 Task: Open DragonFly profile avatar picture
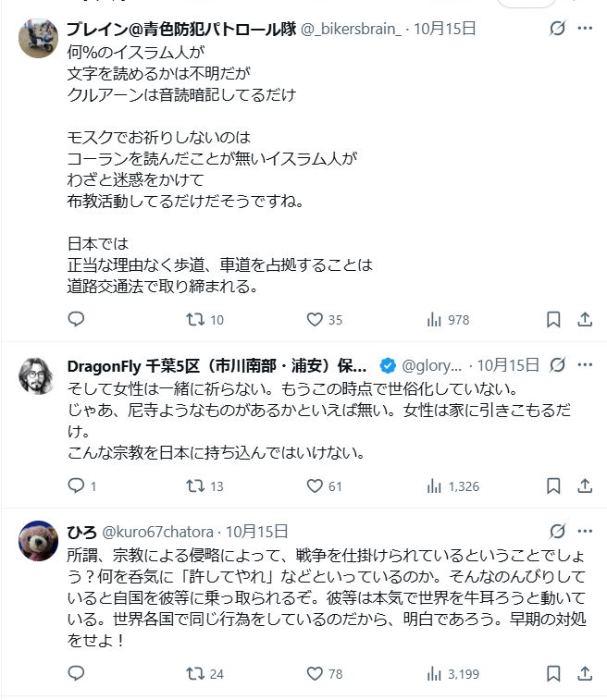(x=38, y=375)
